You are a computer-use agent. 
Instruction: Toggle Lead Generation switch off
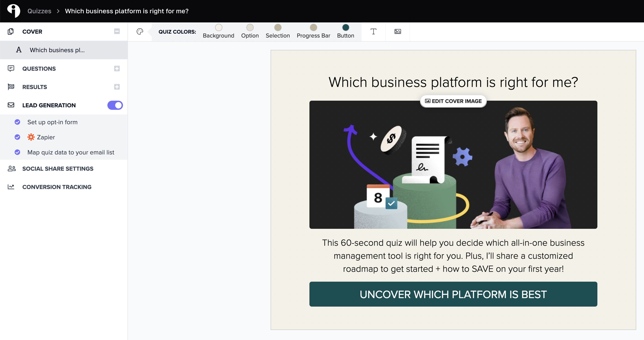[115, 105]
